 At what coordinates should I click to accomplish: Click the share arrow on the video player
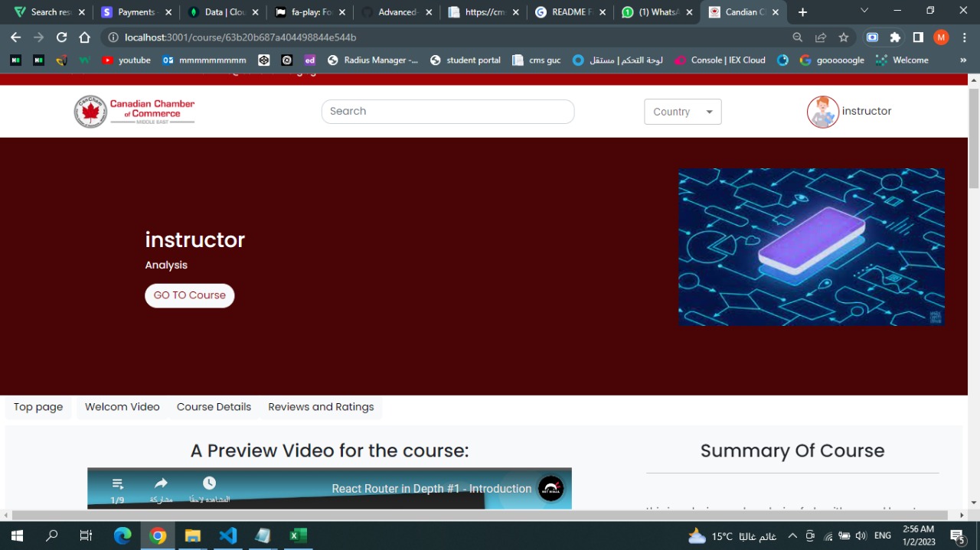coord(161,483)
